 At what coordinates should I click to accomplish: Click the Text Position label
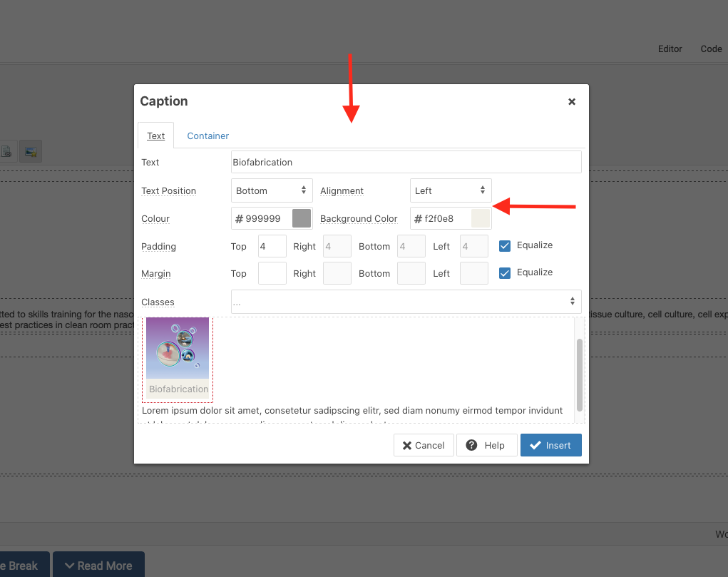pyautogui.click(x=168, y=191)
